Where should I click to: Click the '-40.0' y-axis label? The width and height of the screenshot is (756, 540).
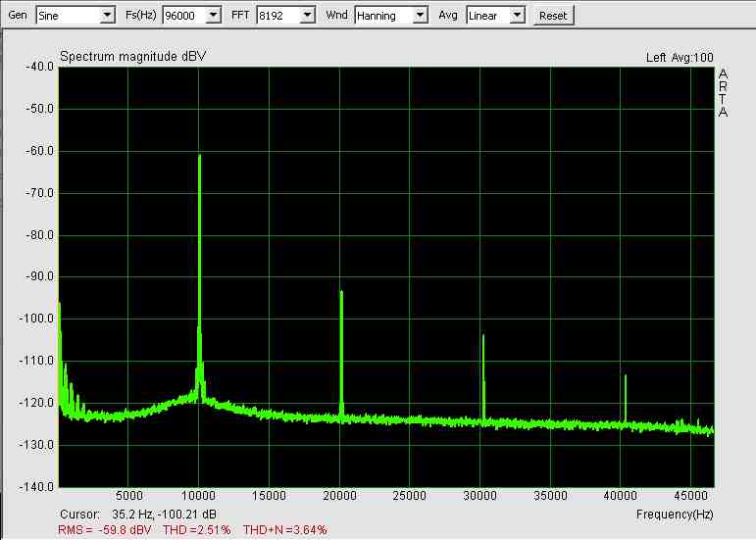coord(39,67)
